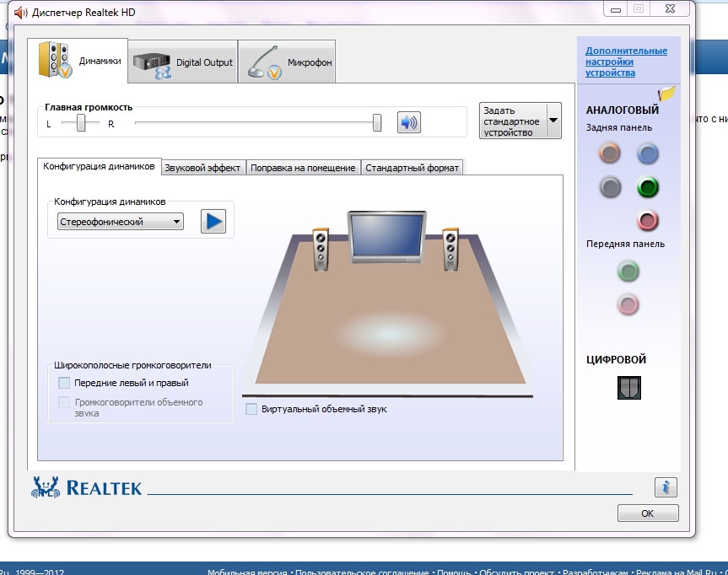Image resolution: width=728 pixels, height=575 pixels.
Task: Open the Digital Output device tab
Action: pyautogui.click(x=183, y=62)
